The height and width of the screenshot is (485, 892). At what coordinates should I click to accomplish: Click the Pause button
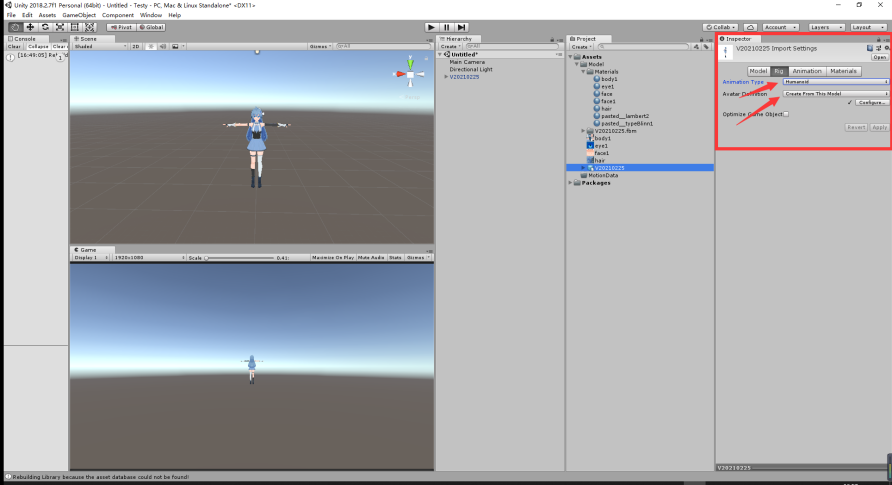(x=447, y=27)
